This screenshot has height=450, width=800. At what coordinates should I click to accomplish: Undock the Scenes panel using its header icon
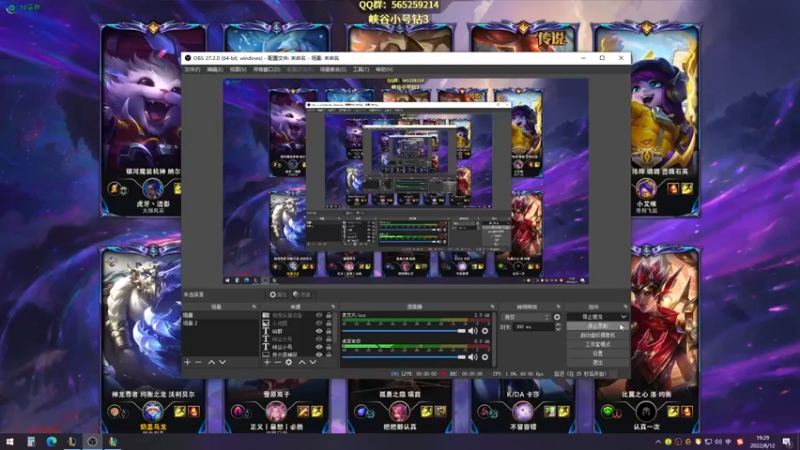click(254, 307)
